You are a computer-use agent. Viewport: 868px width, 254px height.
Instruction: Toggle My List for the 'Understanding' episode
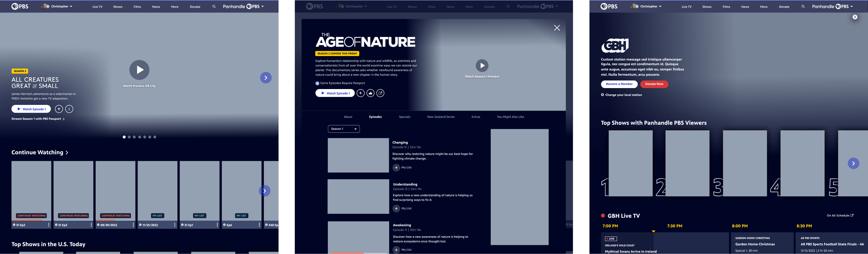pos(396,208)
